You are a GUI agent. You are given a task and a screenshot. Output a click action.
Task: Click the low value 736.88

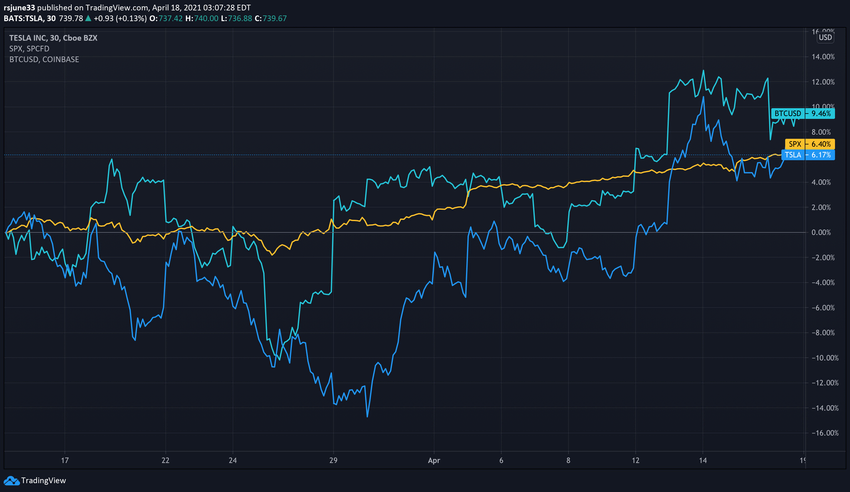pos(240,18)
